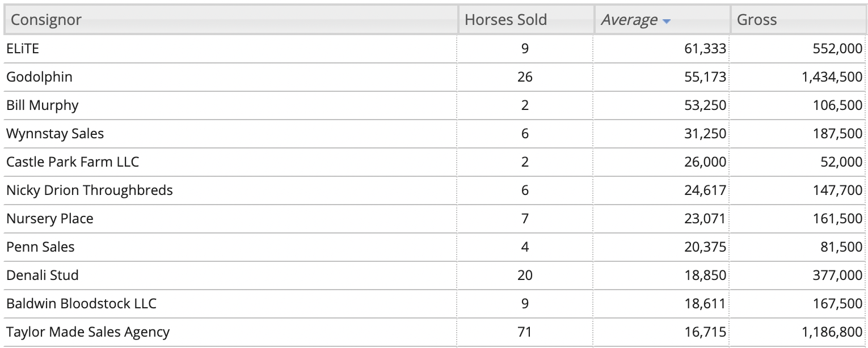Select the Godolphin consignor name
Image resolution: width=868 pixels, height=348 pixels.
pyautogui.click(x=40, y=77)
